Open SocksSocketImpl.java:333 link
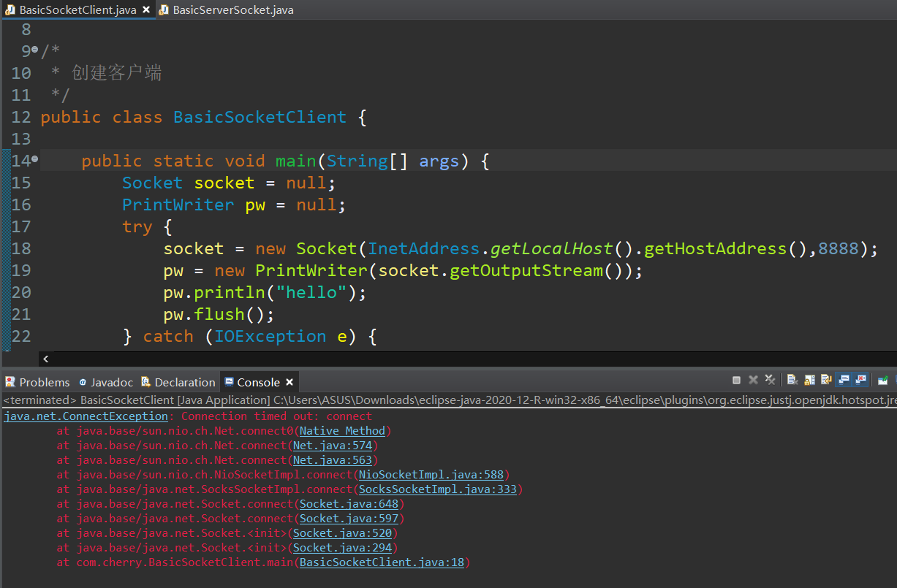 tap(438, 489)
